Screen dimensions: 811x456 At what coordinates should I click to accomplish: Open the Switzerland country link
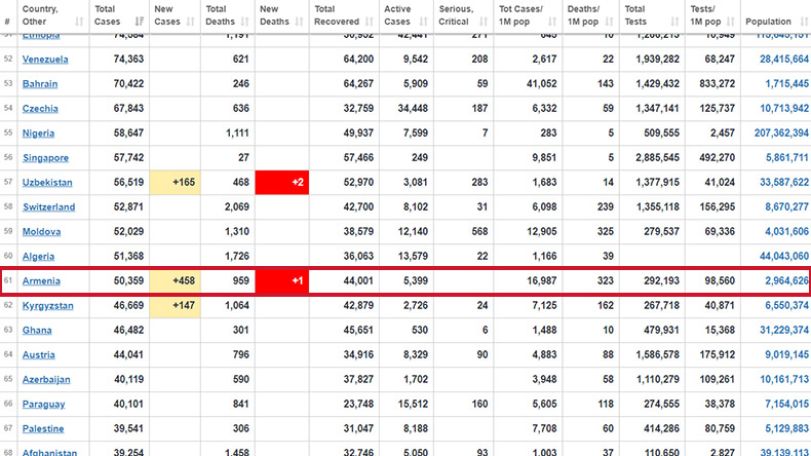click(x=49, y=207)
